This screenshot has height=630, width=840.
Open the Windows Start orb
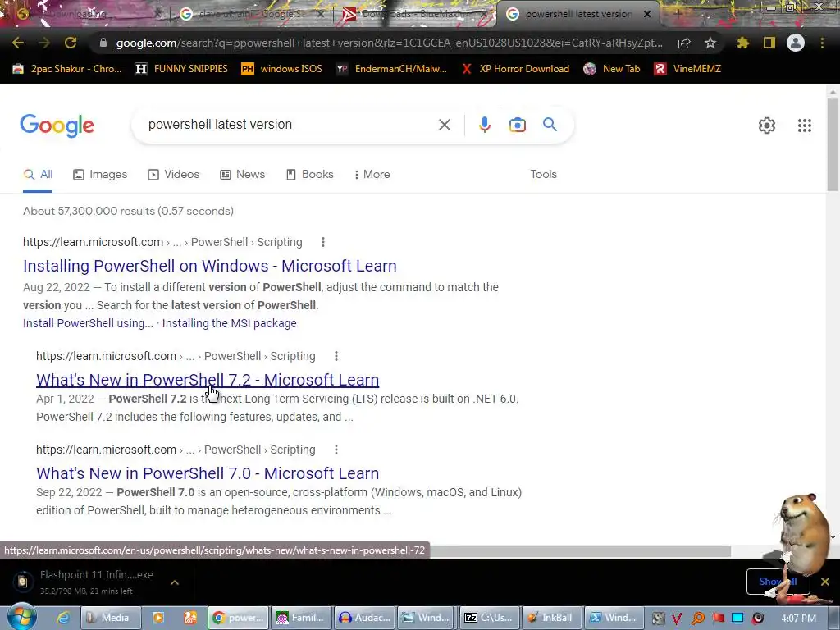(x=21, y=617)
